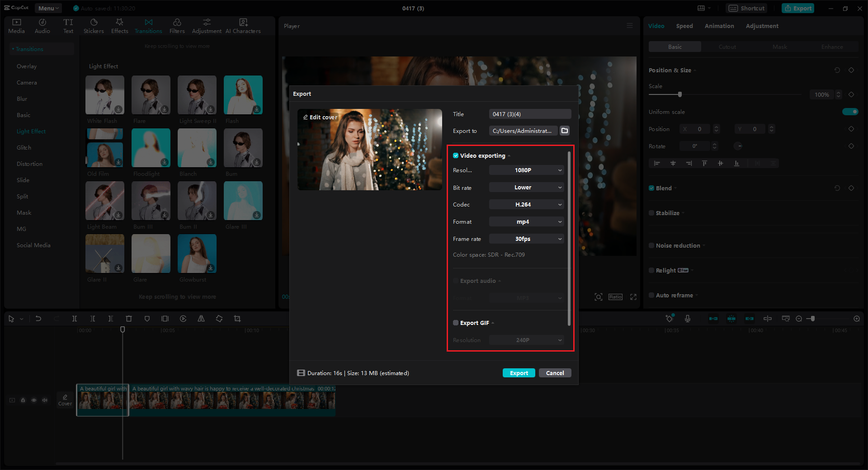The height and width of the screenshot is (470, 868).
Task: Uncheck the Video exporting checkbox
Action: [x=456, y=155]
